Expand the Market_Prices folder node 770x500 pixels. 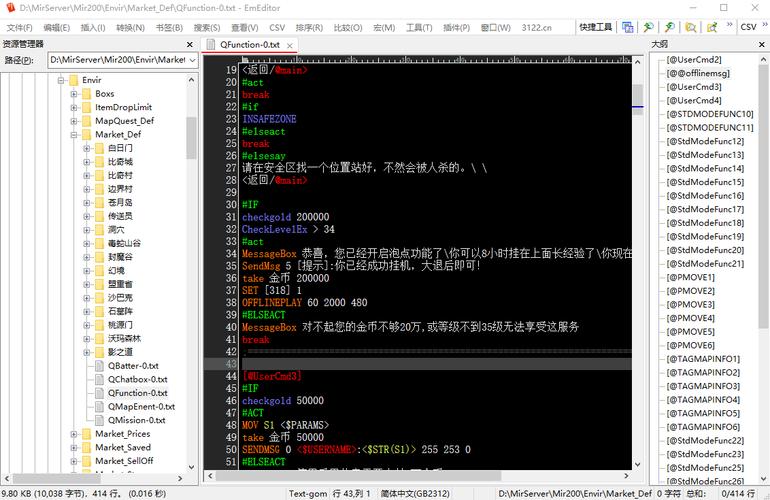click(x=74, y=434)
